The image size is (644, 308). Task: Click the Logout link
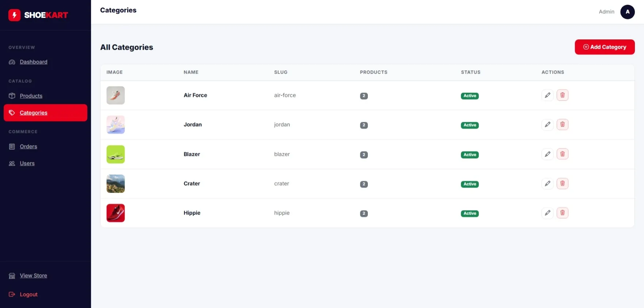click(x=28, y=294)
